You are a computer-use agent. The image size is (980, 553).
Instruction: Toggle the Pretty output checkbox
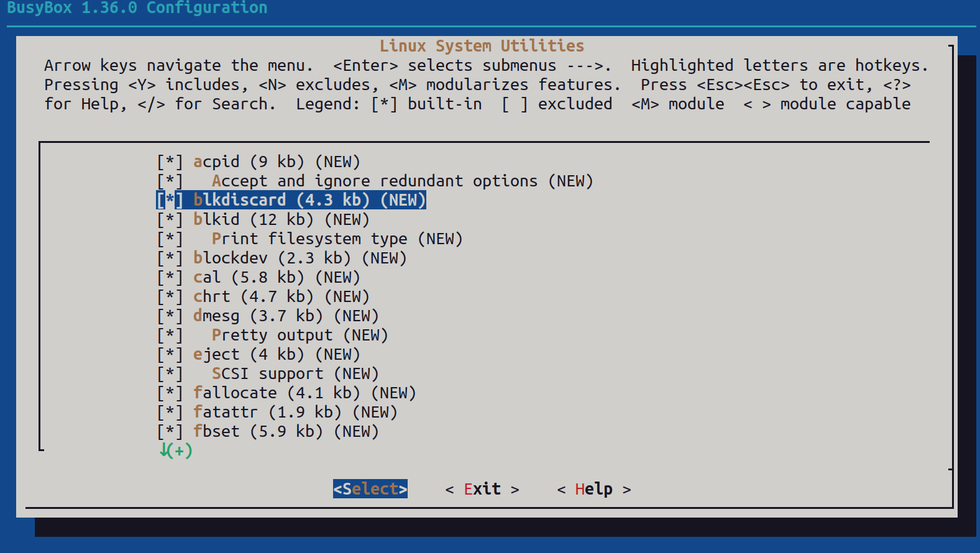170,336
